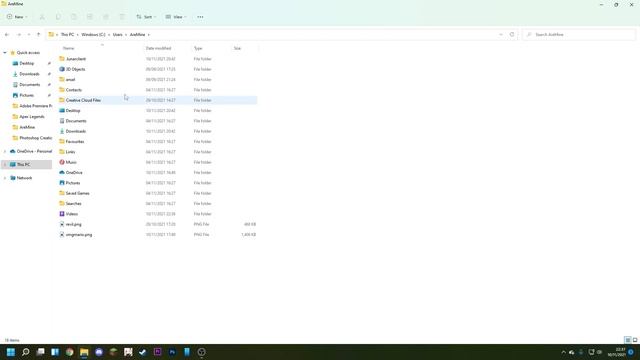Open the See more (three dots) menu
This screenshot has width=640, height=360.
pyautogui.click(x=200, y=17)
